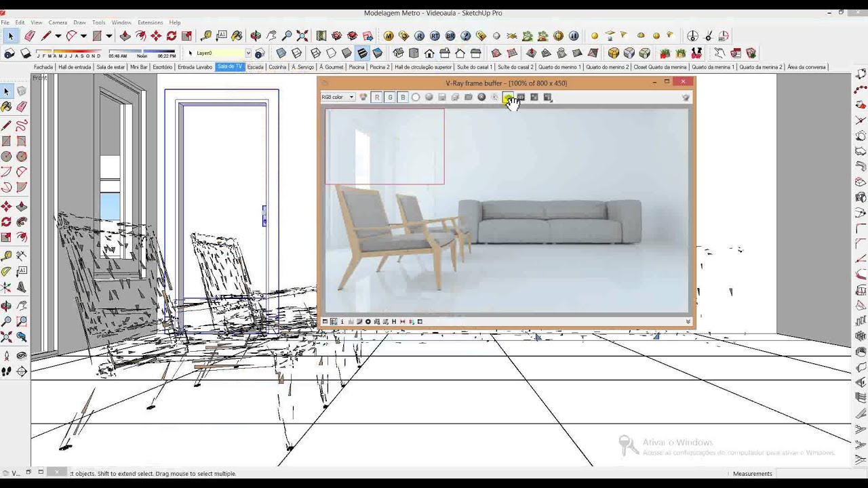Expand the Arc tool dropdown arrow
The image size is (868, 488).
coord(83,36)
